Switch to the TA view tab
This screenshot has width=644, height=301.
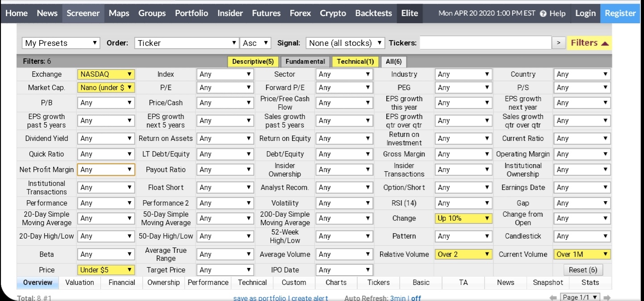(463, 282)
